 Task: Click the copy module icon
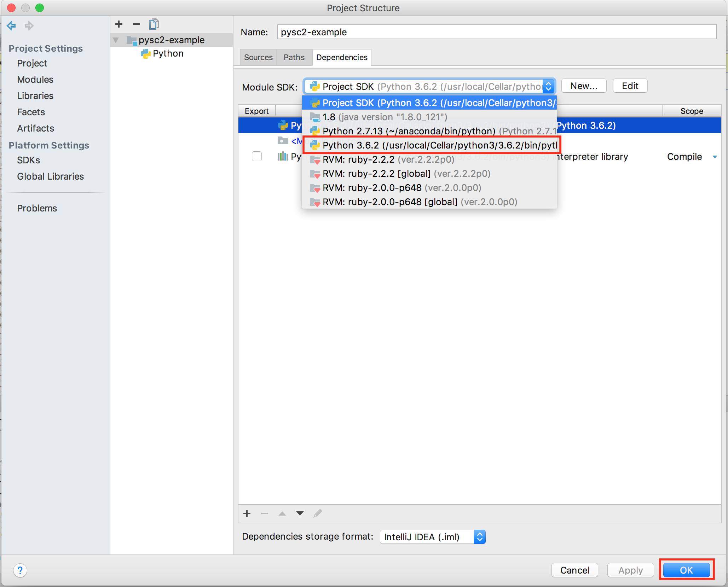tap(154, 24)
